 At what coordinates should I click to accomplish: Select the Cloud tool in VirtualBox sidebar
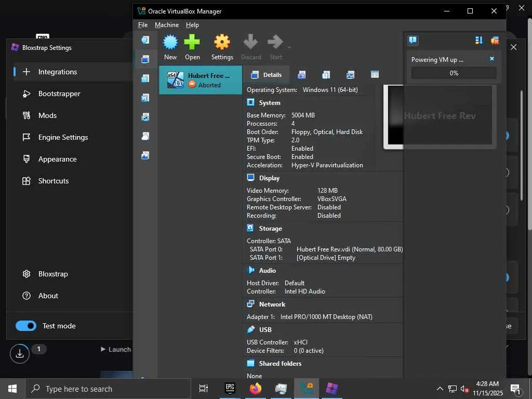[145, 137]
